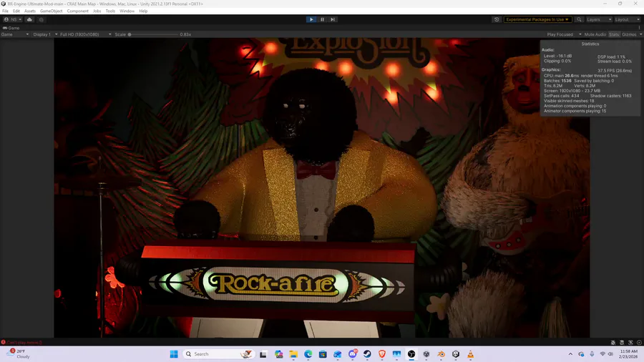Viewport: 644px width, 362px height.
Task: Pause the game with the Pause button
Action: pos(322,19)
